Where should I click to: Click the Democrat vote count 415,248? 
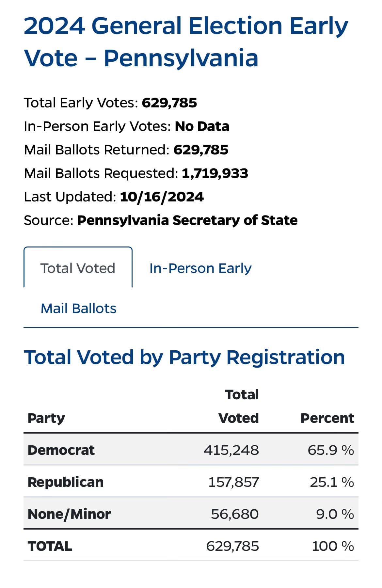(x=231, y=450)
